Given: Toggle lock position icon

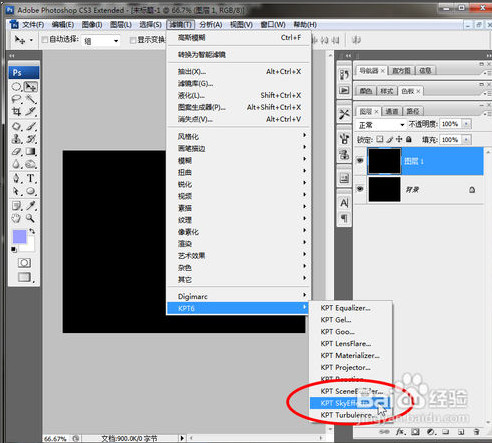Looking at the screenshot, I should (399, 139).
